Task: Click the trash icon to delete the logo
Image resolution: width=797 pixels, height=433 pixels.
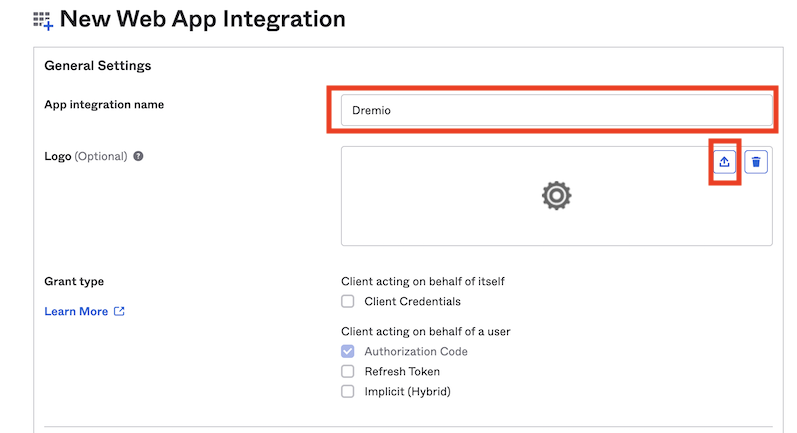Action: click(756, 162)
